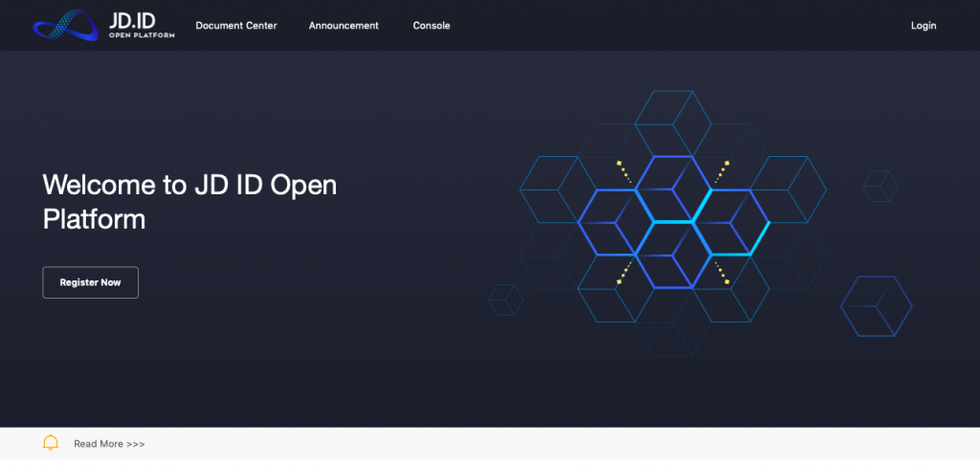Click the JD.ID Open Platform logo
Viewport: 980px width, 467px height.
click(103, 25)
